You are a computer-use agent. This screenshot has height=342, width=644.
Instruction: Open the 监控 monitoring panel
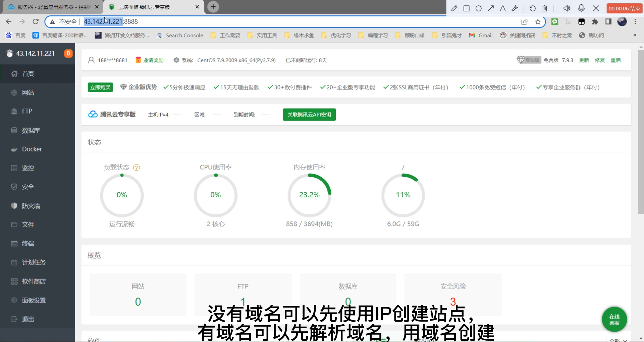coord(28,168)
